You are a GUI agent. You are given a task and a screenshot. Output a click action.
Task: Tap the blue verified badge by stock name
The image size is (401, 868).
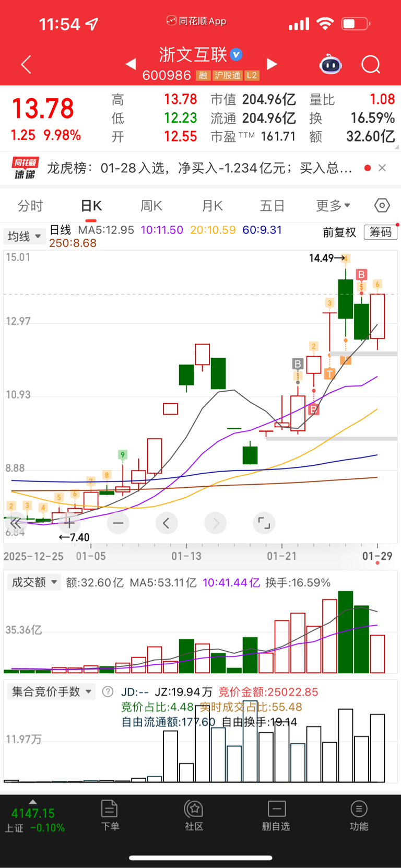(237, 54)
